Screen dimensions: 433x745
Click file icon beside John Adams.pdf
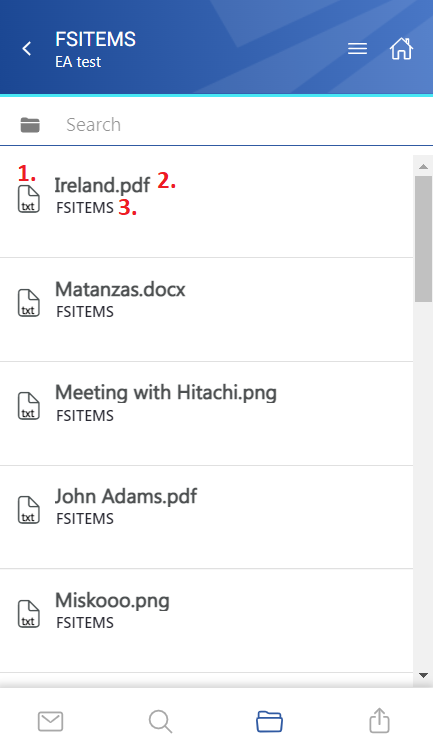pos(29,510)
